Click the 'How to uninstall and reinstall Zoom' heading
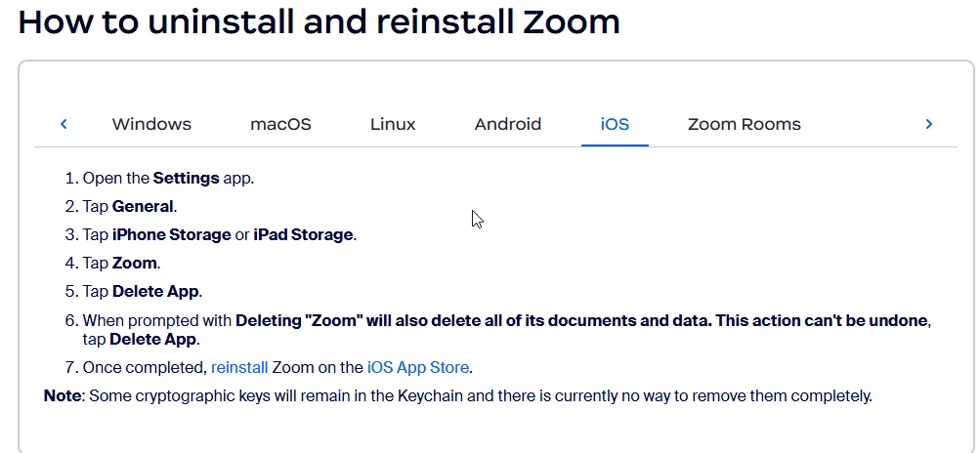Image resolution: width=980 pixels, height=453 pixels. pos(320,22)
